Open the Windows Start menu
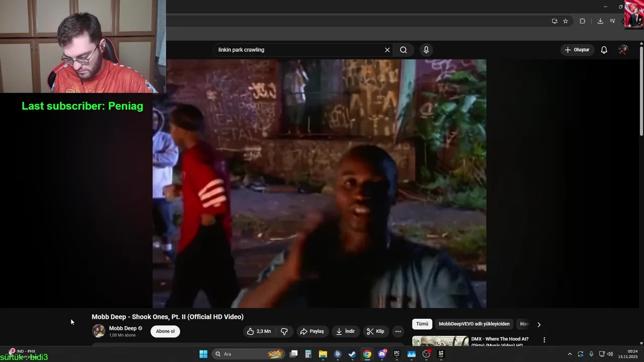 (203, 354)
